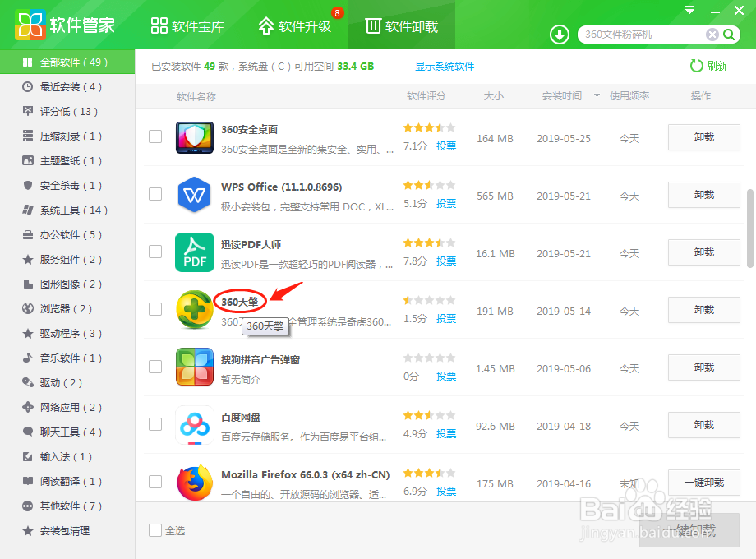Click the 软件管家 logo icon
This screenshot has width=756, height=559.
[30, 25]
